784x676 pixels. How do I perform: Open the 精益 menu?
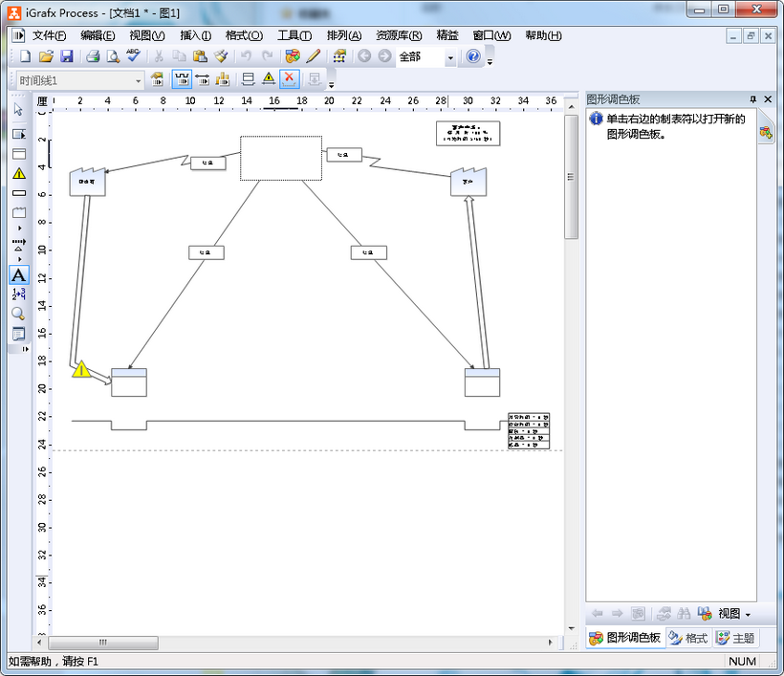tap(447, 35)
